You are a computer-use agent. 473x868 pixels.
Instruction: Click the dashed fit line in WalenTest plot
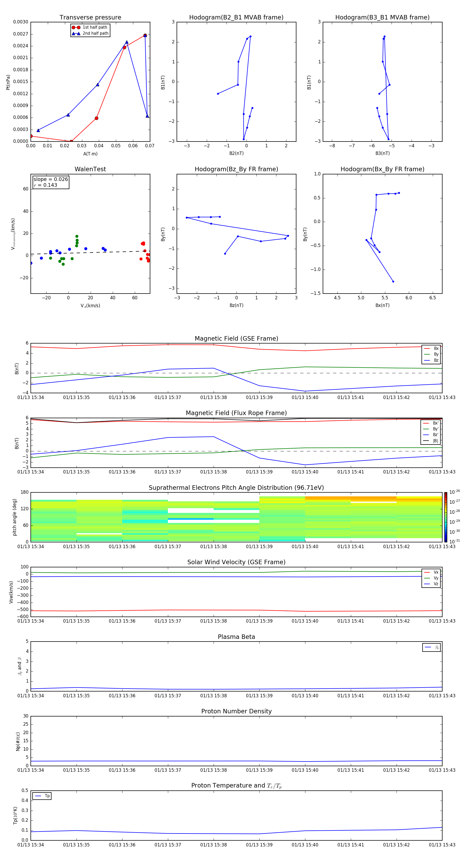coord(90,253)
